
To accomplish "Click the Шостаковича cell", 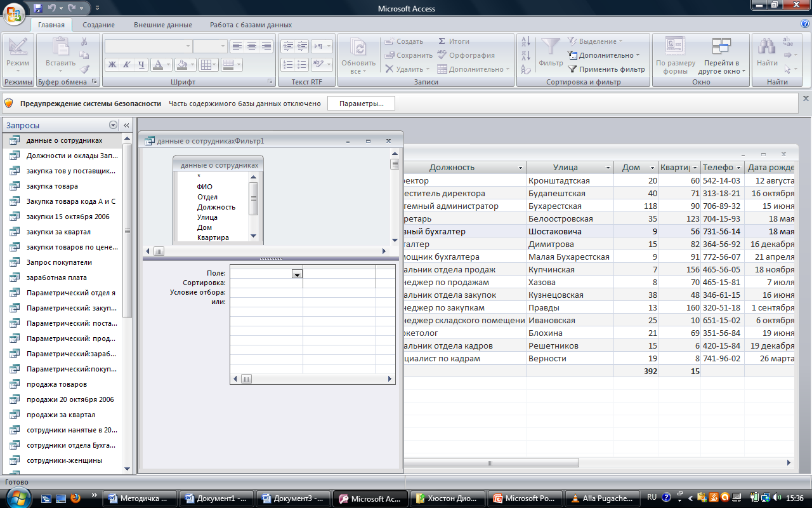I will coord(570,231).
